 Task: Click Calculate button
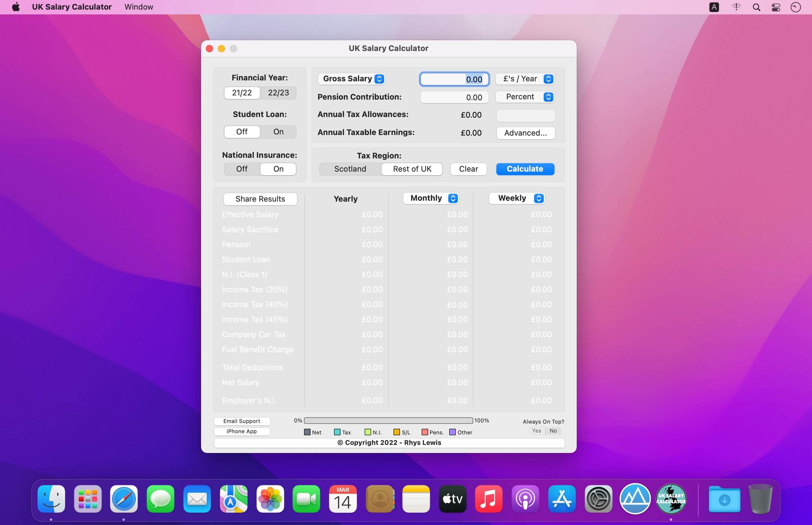coord(525,169)
